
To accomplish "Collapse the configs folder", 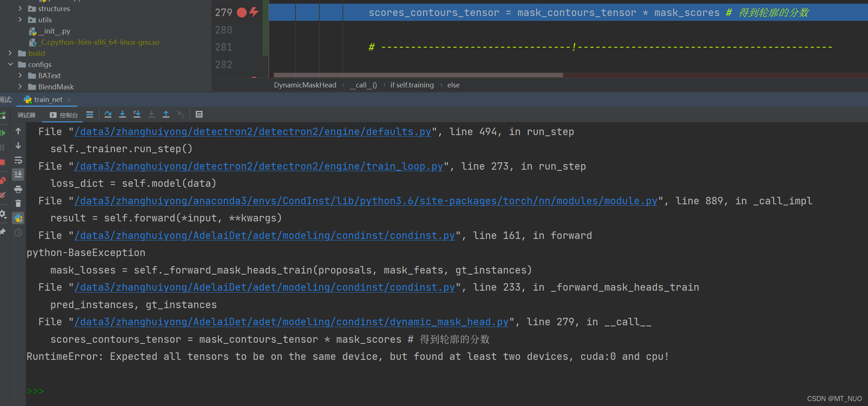I will pyautogui.click(x=10, y=64).
